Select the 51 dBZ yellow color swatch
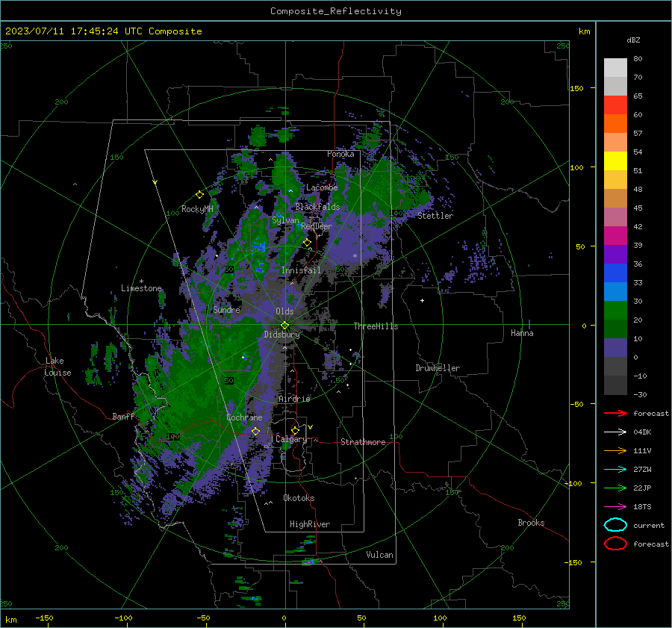 click(x=615, y=161)
